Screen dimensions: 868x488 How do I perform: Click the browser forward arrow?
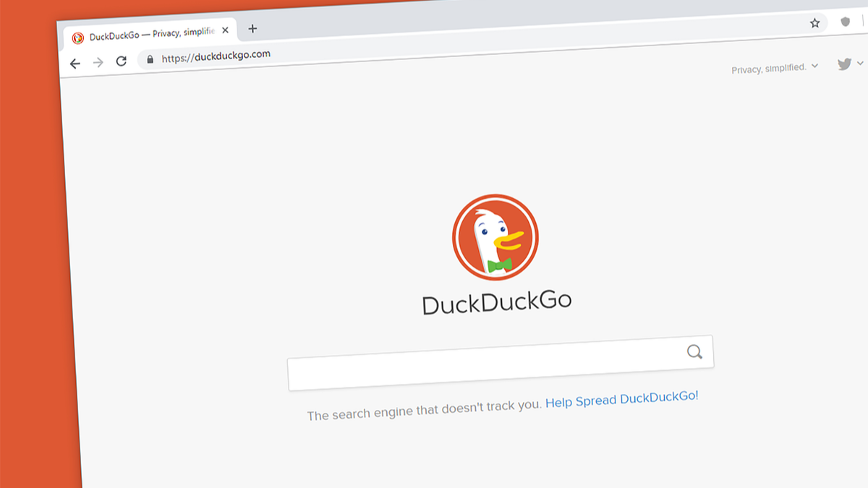98,63
